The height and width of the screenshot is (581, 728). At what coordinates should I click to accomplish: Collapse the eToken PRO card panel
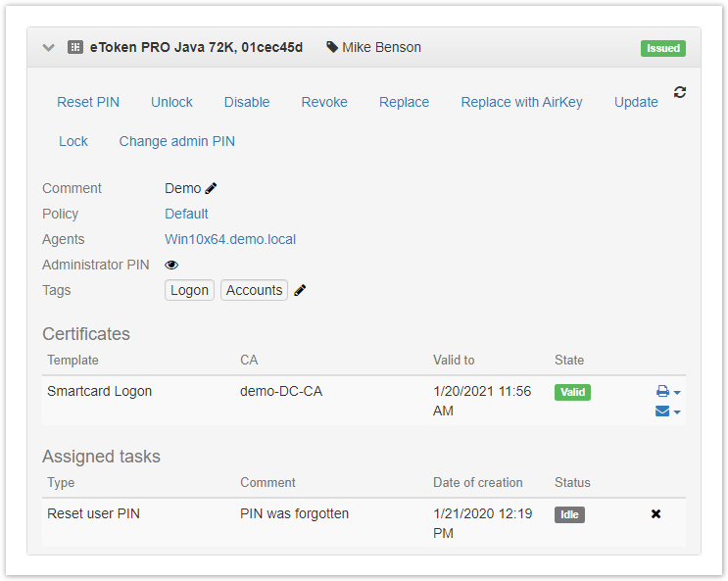[49, 47]
